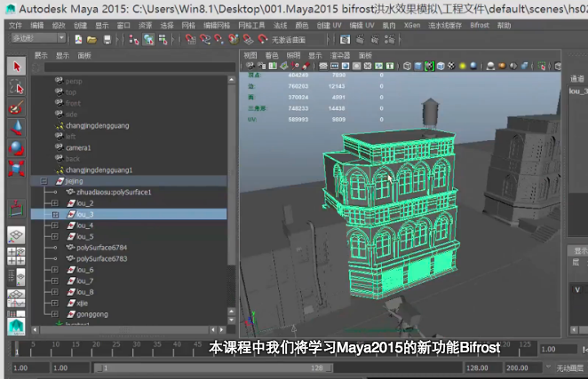Save the current scene

(x=107, y=39)
